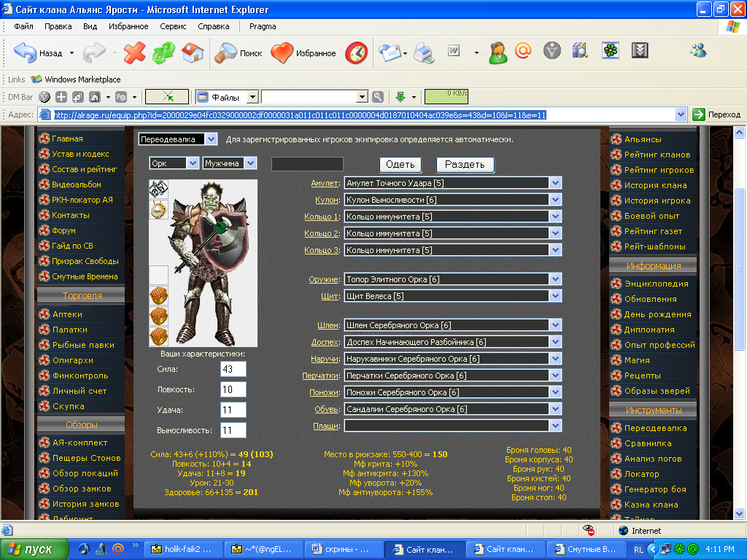Click the pearl pendant slot icon

[158, 209]
